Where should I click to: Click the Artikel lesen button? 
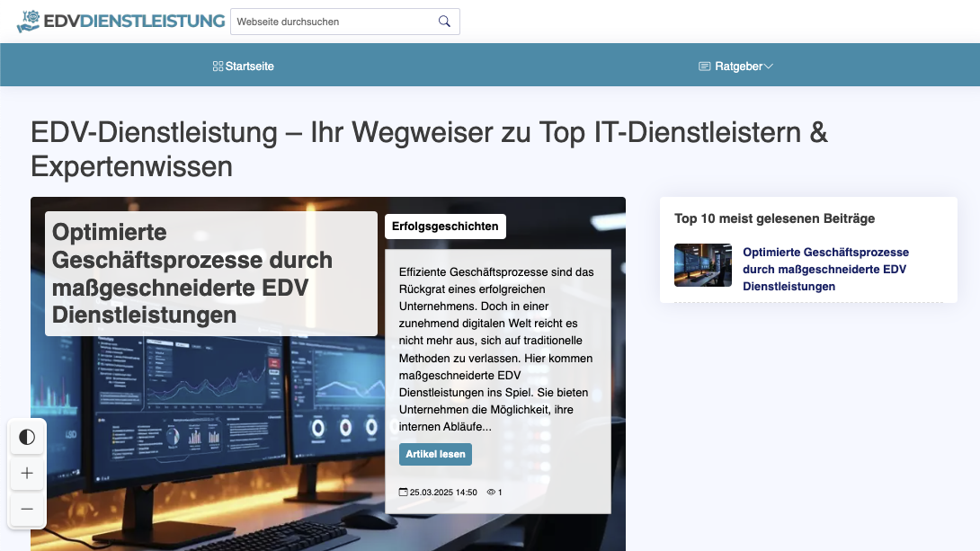[x=435, y=454]
